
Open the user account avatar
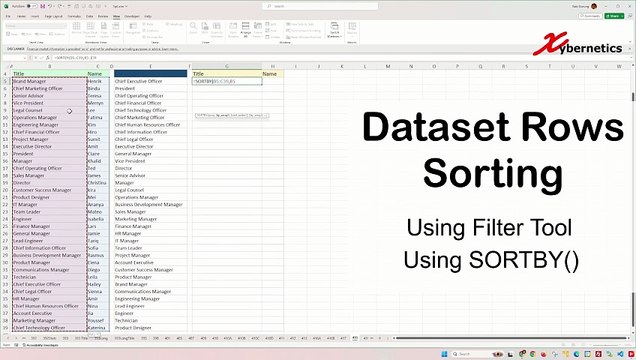[x=594, y=6]
